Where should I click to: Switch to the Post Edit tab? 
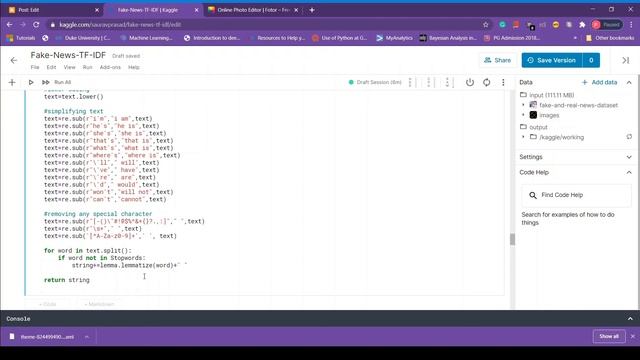(52, 10)
